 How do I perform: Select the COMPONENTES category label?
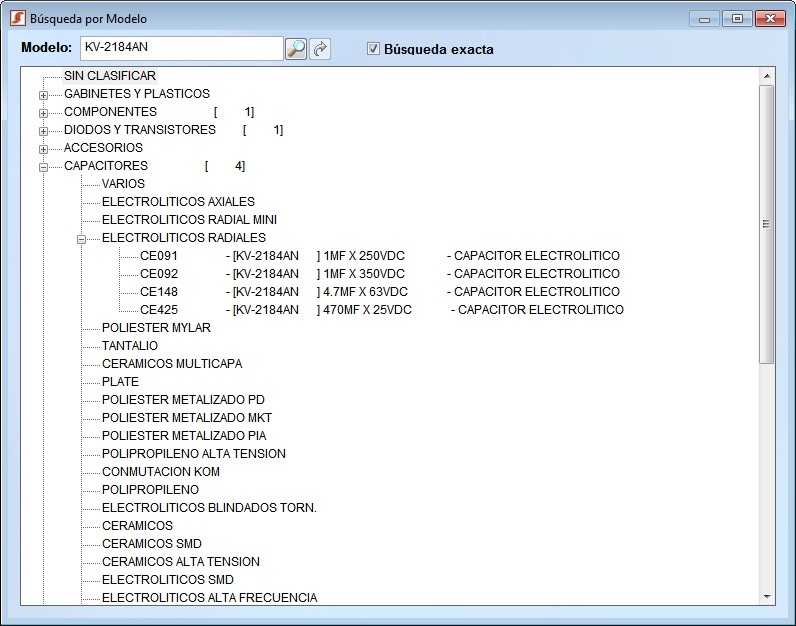coord(110,112)
